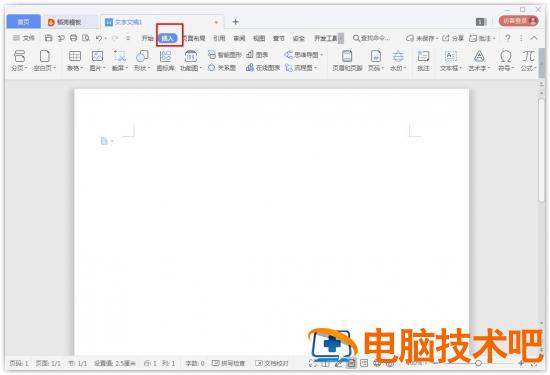This screenshot has height=375, width=550.
Task: Open the help question mark icon
Action: [x=508, y=38]
